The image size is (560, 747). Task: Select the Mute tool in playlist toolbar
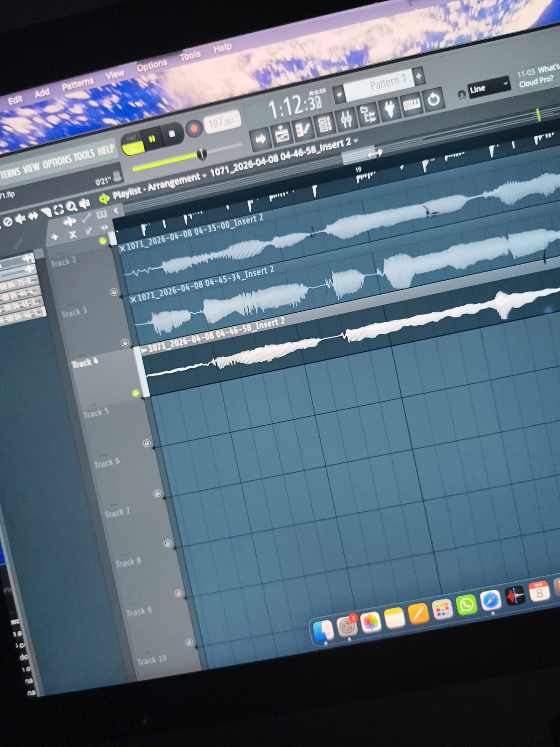coord(21,219)
